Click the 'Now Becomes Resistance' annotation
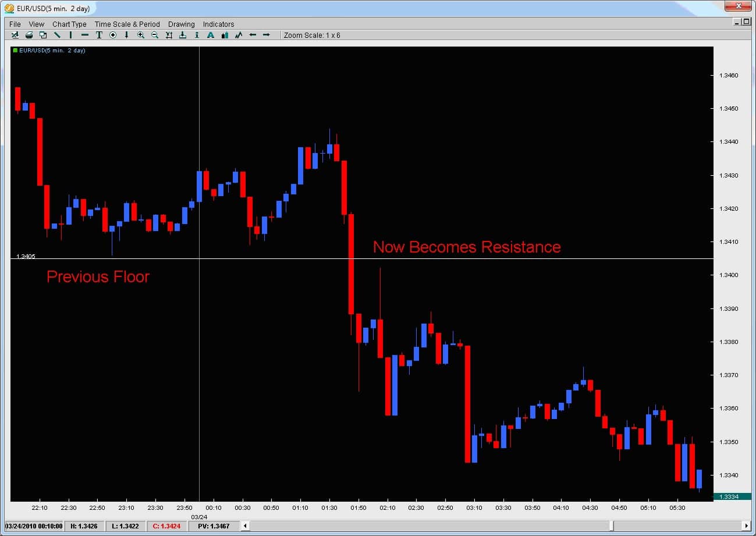Screen dimensions: 756x536 pyautogui.click(x=467, y=247)
